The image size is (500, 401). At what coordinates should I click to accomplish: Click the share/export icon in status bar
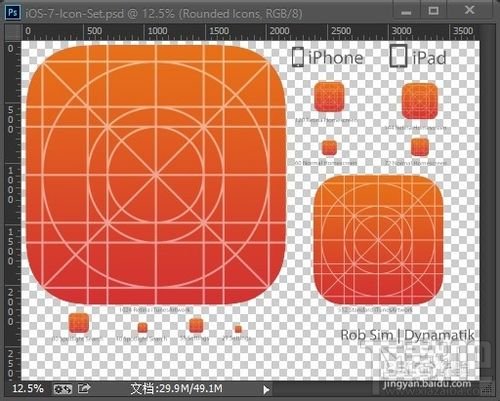(x=84, y=388)
